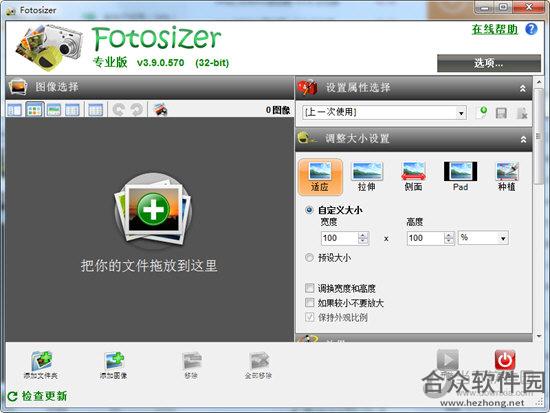Choose the fourth details view icon

72,110
